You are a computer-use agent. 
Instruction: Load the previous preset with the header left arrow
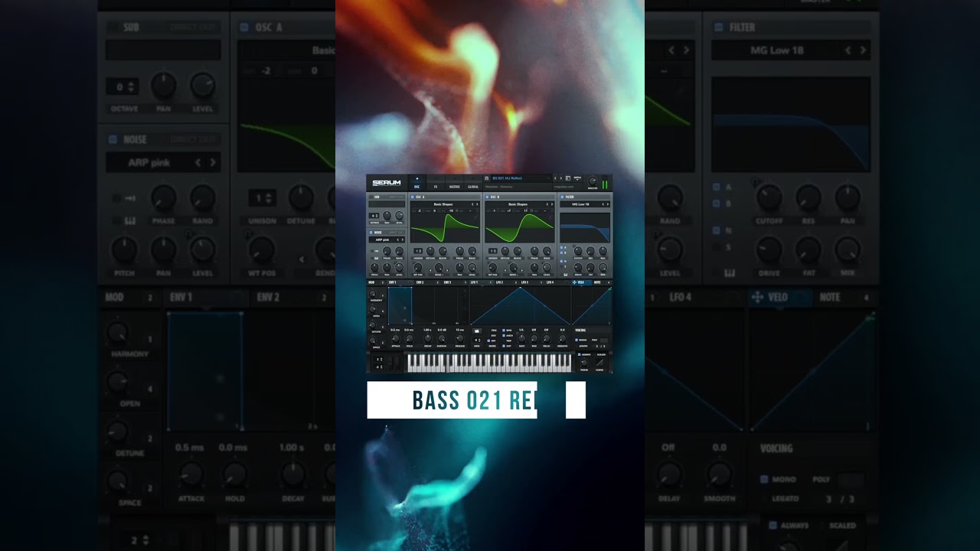pyautogui.click(x=555, y=178)
